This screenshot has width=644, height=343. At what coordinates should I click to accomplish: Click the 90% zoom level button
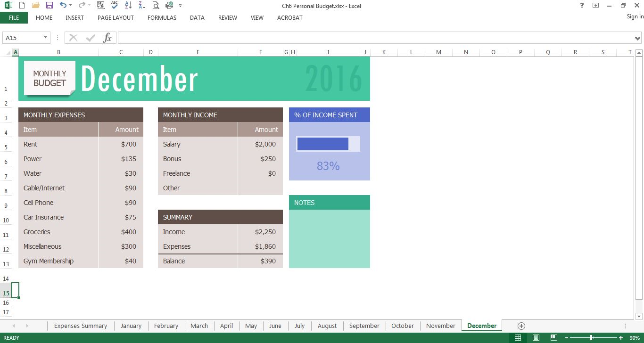coord(634,338)
